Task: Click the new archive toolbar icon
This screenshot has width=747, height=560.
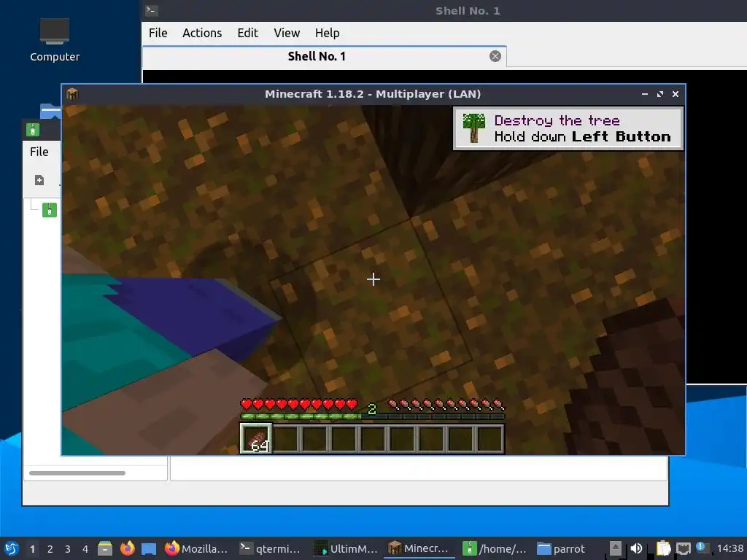Action: (39, 180)
